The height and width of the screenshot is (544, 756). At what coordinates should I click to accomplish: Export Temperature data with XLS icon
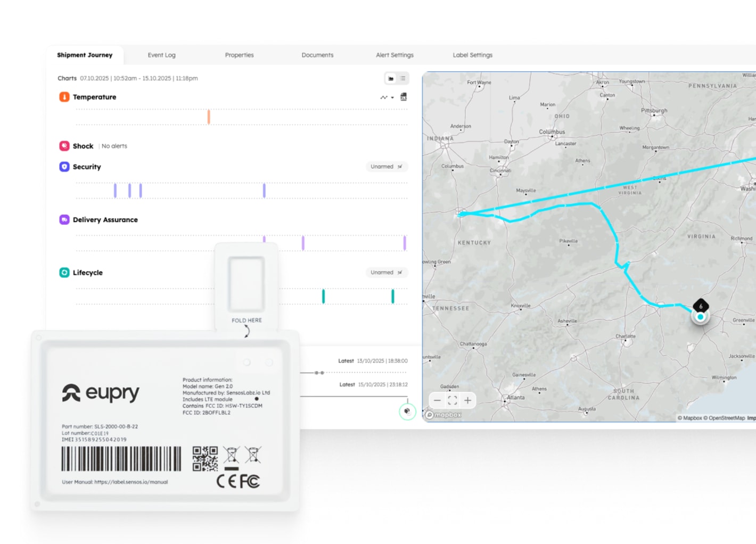(404, 97)
